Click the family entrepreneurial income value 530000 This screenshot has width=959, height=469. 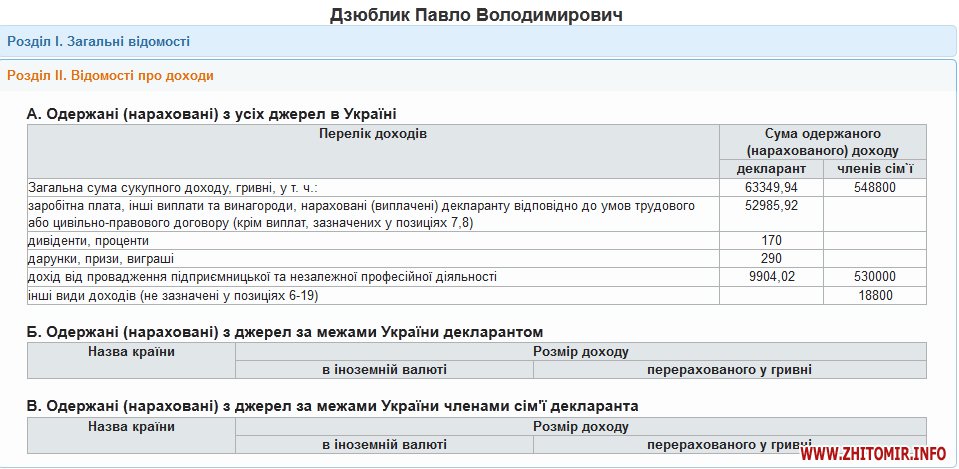click(874, 277)
